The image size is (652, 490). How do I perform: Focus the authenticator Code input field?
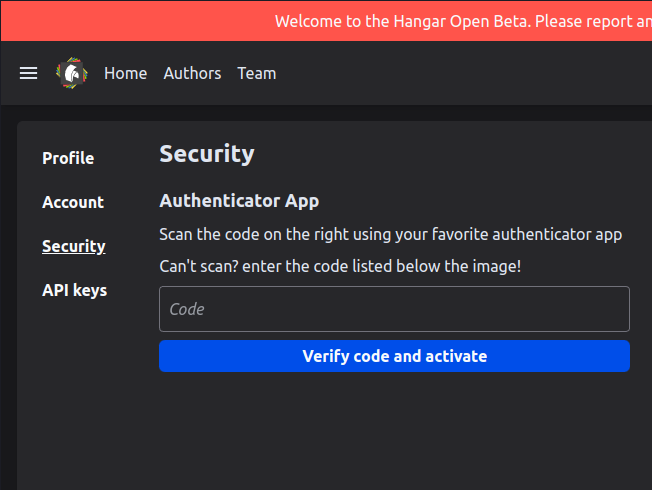click(394, 309)
